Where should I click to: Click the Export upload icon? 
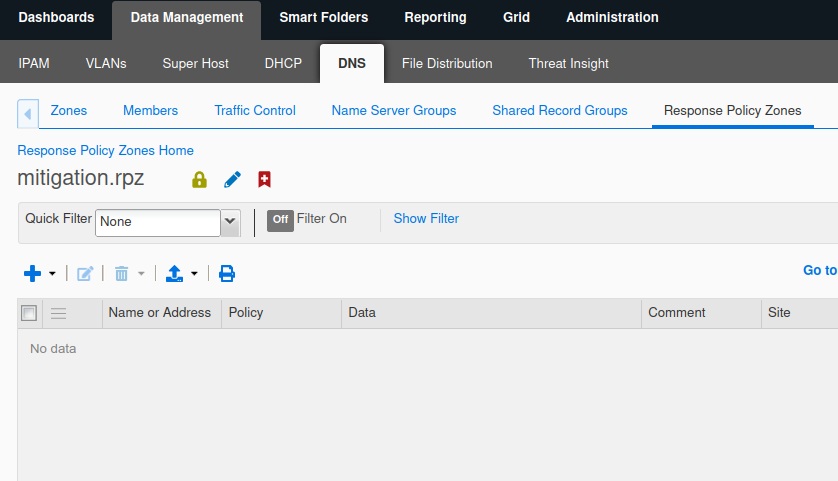(174, 273)
